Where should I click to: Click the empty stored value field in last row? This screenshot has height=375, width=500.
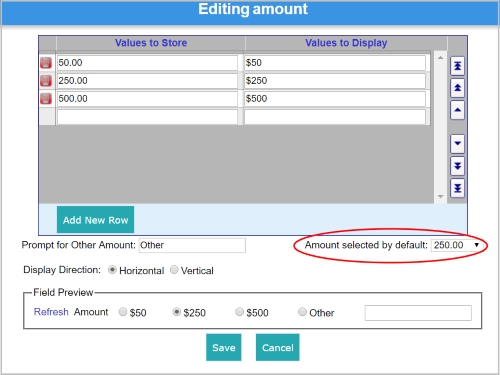[147, 117]
